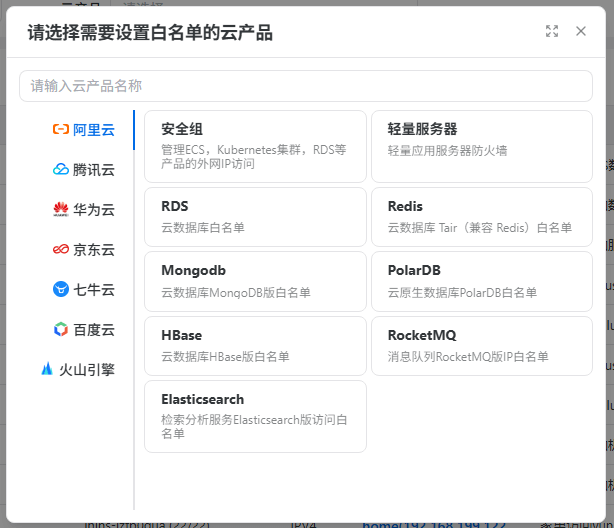Choose the 轻量服务器 product card
614x528 pixels.
point(481,146)
